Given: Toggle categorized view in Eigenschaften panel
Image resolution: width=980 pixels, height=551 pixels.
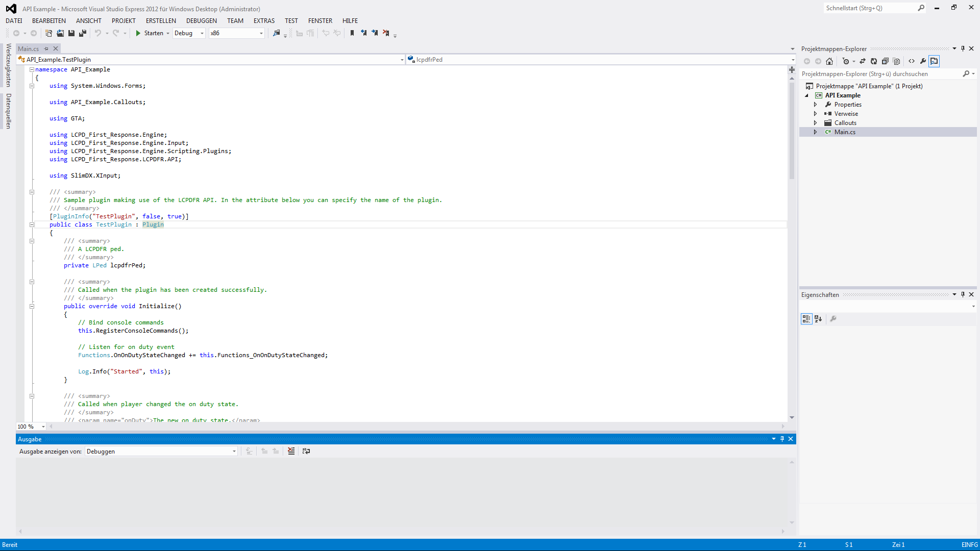Looking at the screenshot, I should tap(806, 319).
